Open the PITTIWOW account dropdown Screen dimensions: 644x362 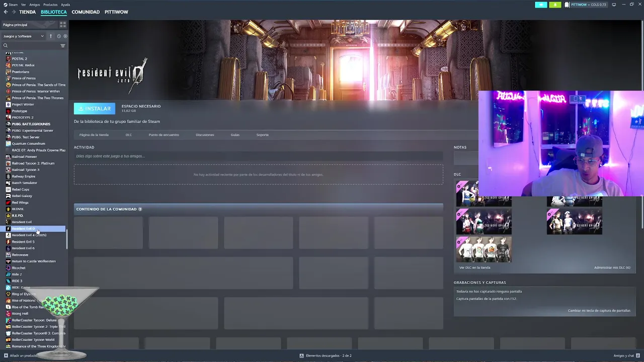[x=589, y=5]
